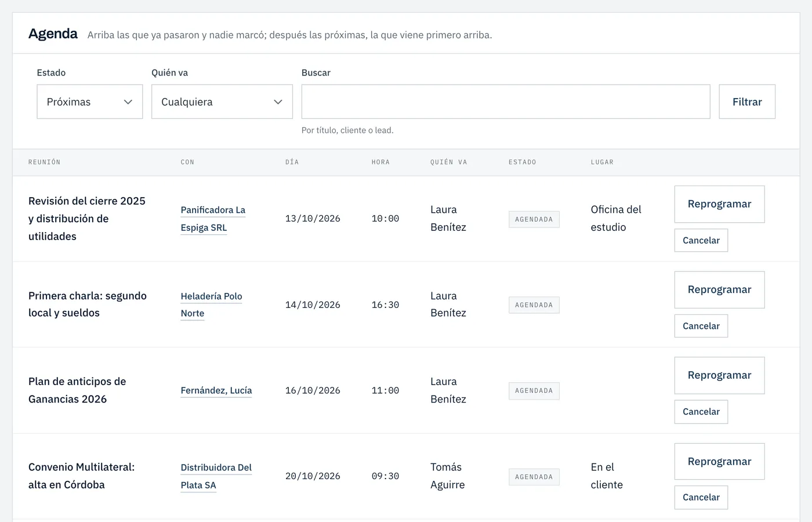Reprogramar the Primera charla meeting

719,290
